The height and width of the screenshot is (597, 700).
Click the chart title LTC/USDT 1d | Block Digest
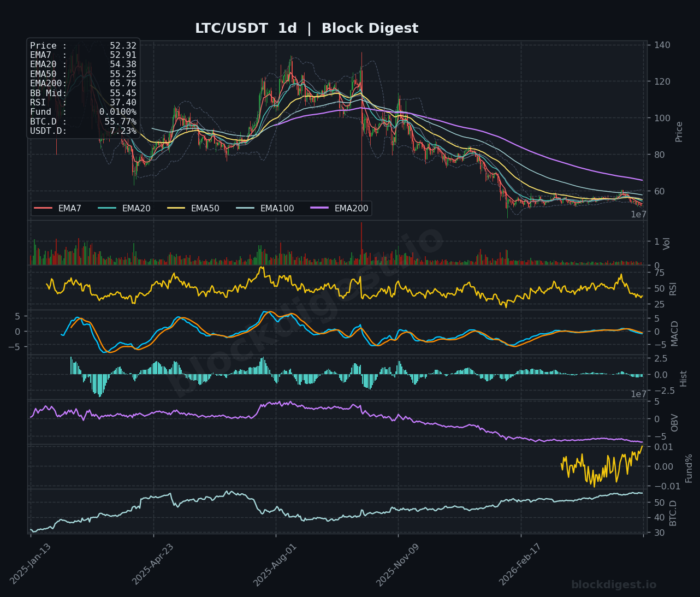click(306, 28)
